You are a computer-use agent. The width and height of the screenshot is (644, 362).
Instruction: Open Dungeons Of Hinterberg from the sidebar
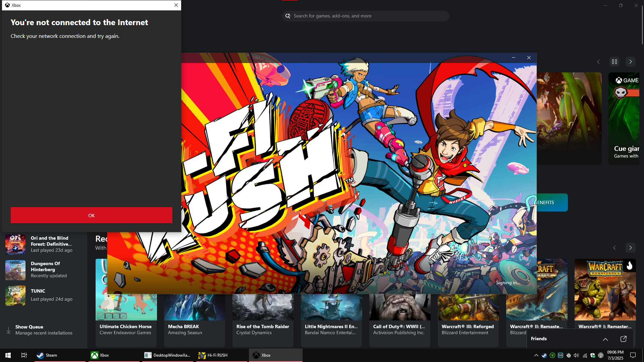point(44,270)
